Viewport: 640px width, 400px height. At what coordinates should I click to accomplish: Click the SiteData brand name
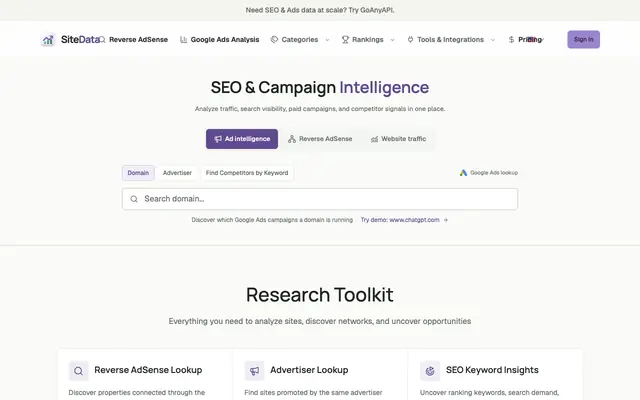pos(80,40)
